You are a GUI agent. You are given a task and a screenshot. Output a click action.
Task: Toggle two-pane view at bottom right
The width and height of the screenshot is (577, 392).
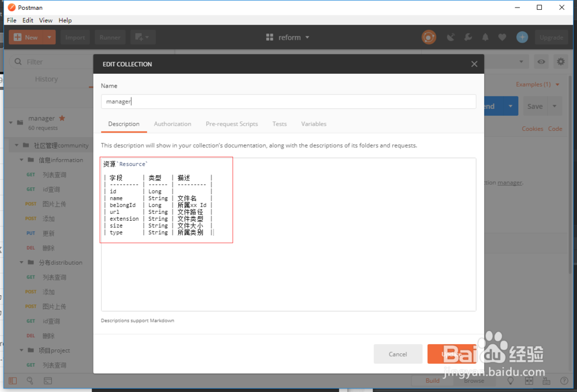pos(529,380)
